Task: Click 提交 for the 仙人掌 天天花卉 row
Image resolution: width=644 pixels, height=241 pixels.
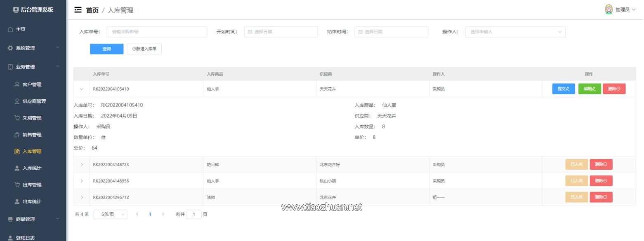Action: [564, 89]
